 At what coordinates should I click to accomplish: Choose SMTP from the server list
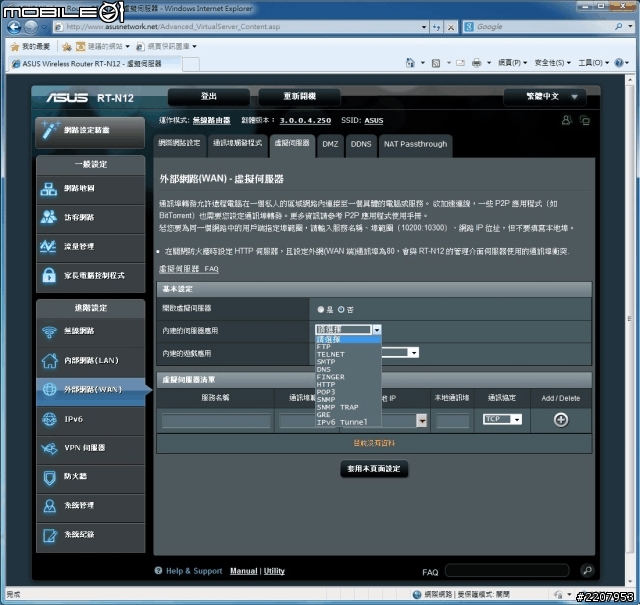pyautogui.click(x=348, y=362)
